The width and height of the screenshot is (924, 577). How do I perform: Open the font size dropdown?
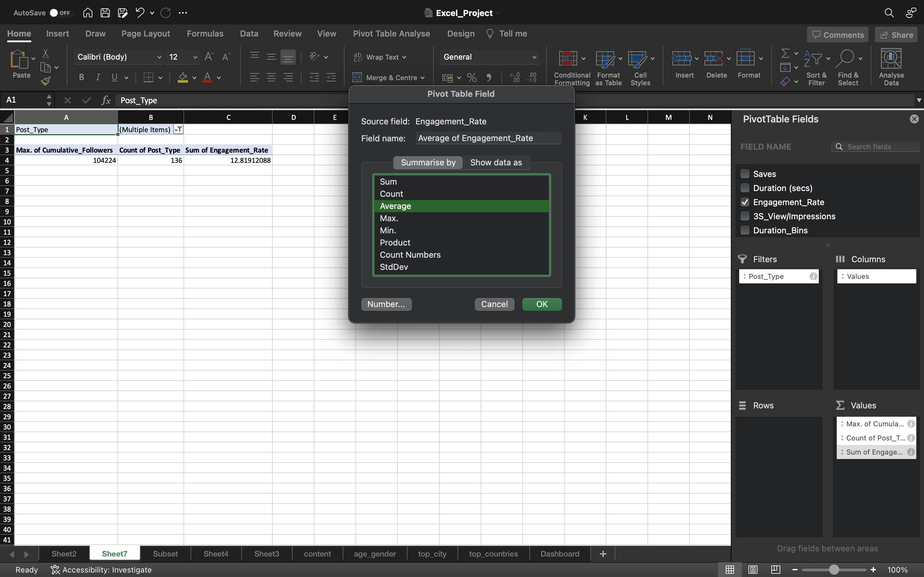pyautogui.click(x=193, y=56)
